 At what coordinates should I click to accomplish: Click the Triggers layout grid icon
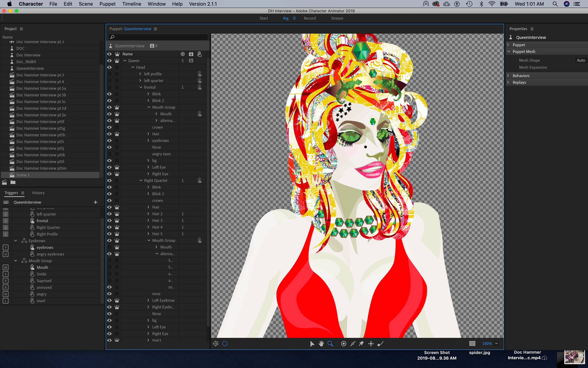point(6,202)
